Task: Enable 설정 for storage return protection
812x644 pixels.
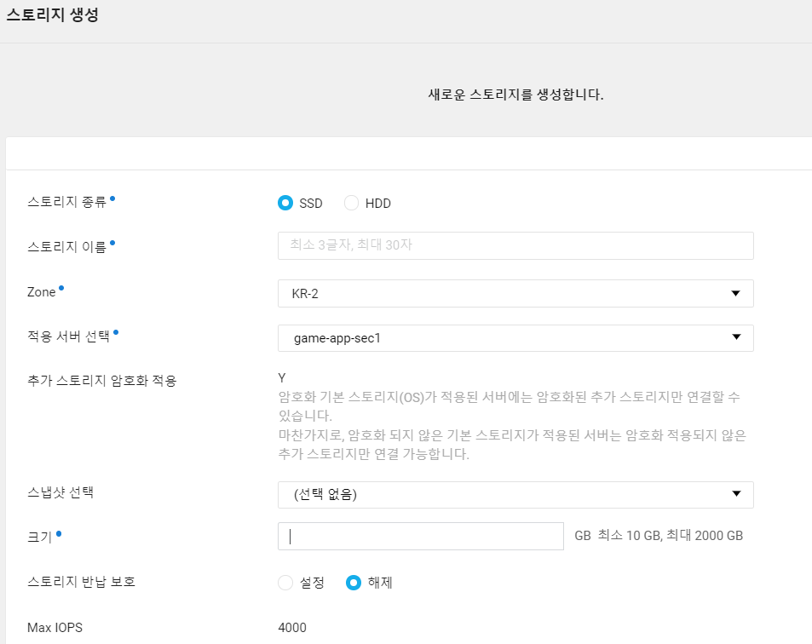Action: (x=285, y=583)
